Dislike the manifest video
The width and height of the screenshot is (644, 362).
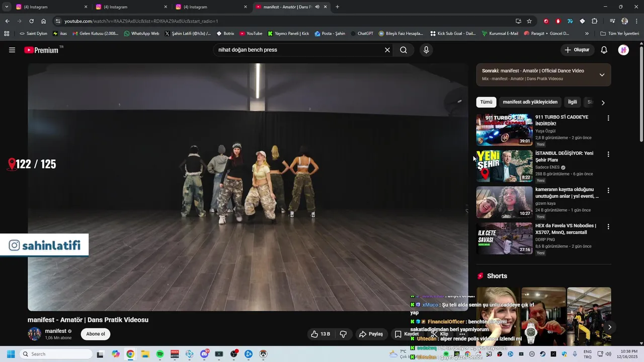click(343, 334)
